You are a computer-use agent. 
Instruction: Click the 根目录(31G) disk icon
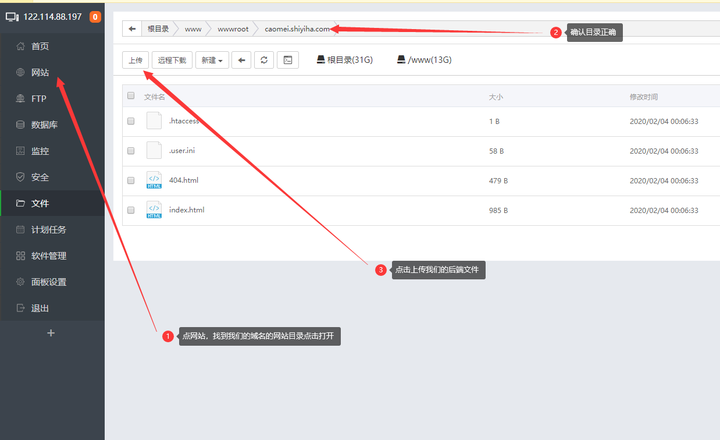pyautogui.click(x=321, y=59)
